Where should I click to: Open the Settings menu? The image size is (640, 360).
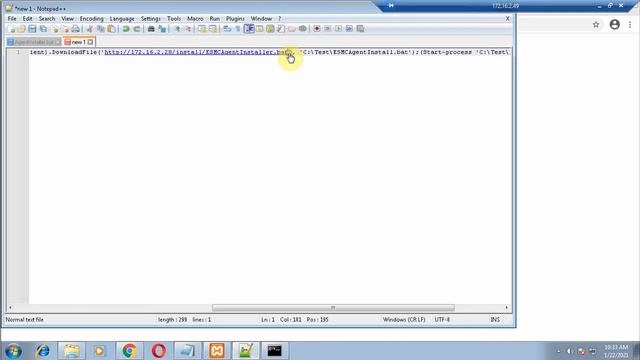pos(151,19)
